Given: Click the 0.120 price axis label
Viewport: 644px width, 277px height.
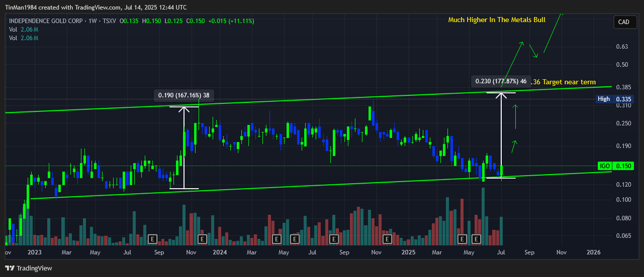Looking at the screenshot, I should 624,185.
